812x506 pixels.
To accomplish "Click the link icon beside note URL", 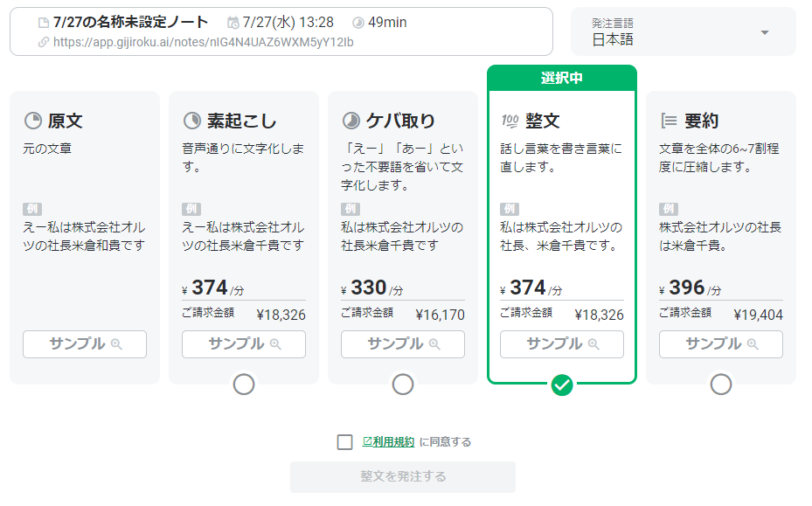I will (44, 42).
